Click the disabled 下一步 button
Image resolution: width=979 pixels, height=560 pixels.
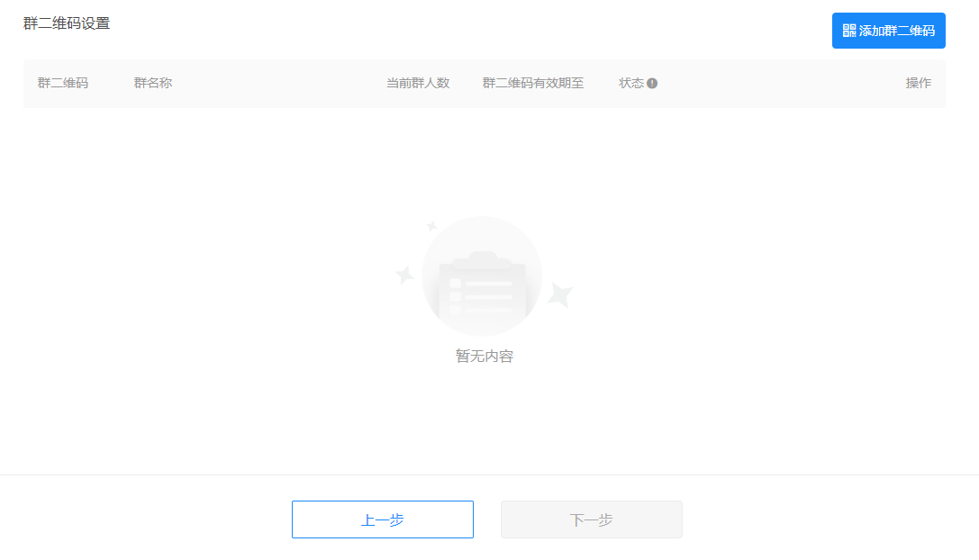click(x=591, y=519)
